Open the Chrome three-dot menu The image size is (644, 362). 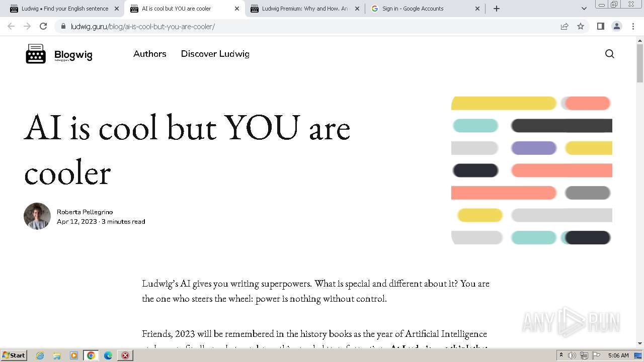[x=633, y=26]
